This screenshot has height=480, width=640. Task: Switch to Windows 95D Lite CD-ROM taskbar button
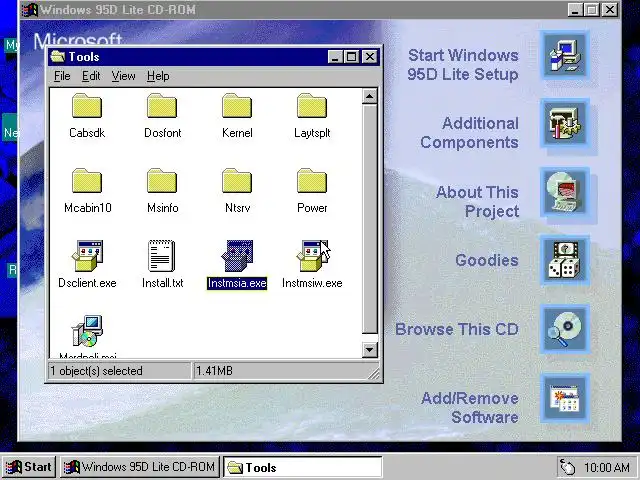[140, 467]
